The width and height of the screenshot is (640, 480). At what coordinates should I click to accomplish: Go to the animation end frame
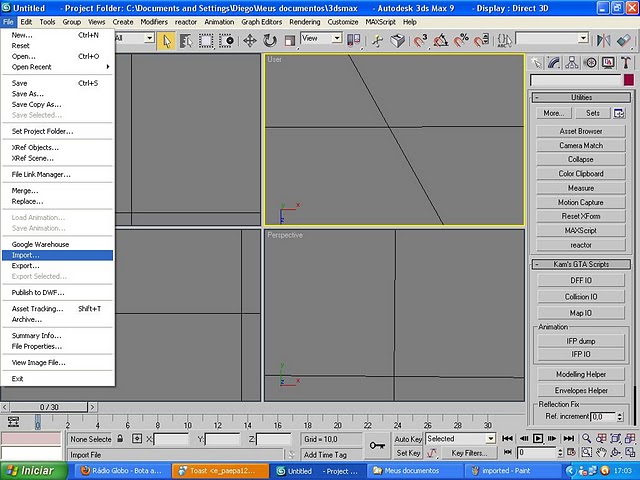[x=569, y=438]
